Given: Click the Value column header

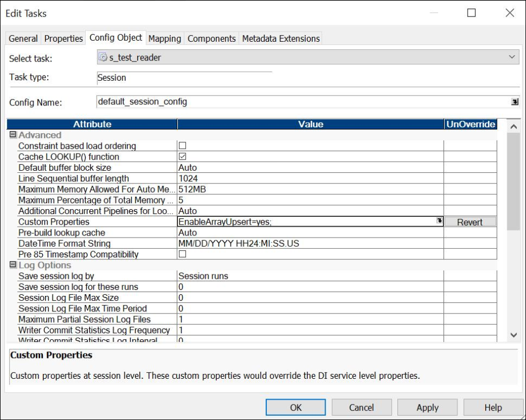Looking at the screenshot, I should 310,124.
